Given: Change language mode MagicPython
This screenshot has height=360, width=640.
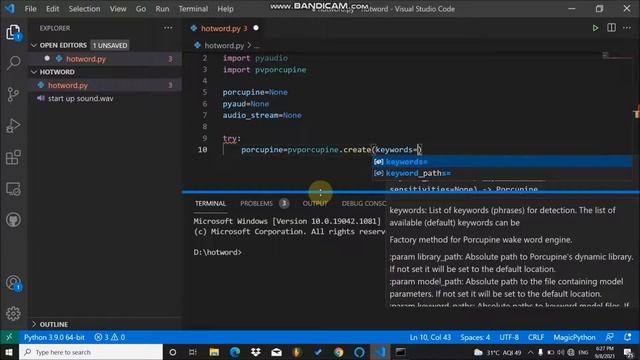Looking at the screenshot, I should click(x=574, y=337).
